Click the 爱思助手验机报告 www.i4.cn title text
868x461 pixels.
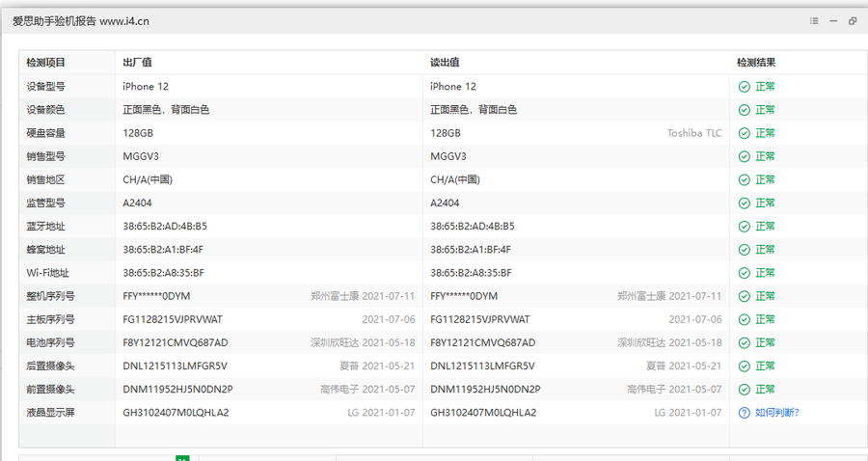(81, 21)
